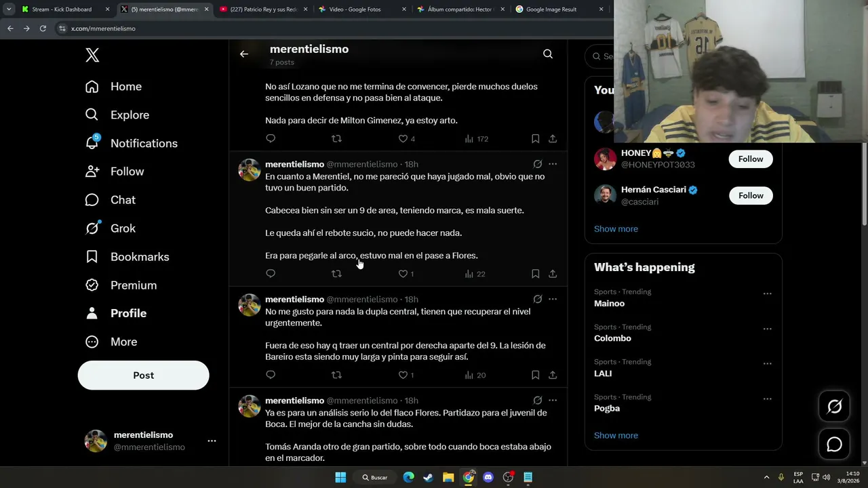The height and width of the screenshot is (488, 868).
Task: View analytics of the post with 172 views
Action: point(476,139)
